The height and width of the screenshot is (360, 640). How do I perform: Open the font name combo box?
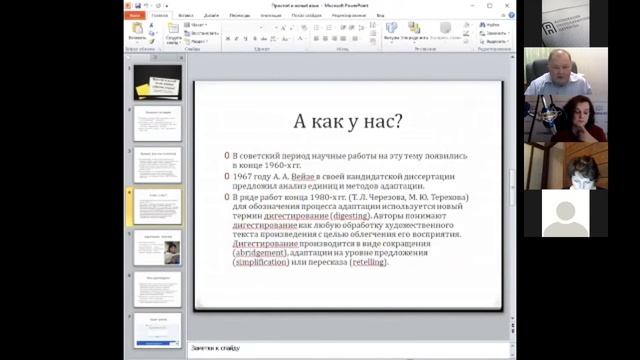pos(244,27)
